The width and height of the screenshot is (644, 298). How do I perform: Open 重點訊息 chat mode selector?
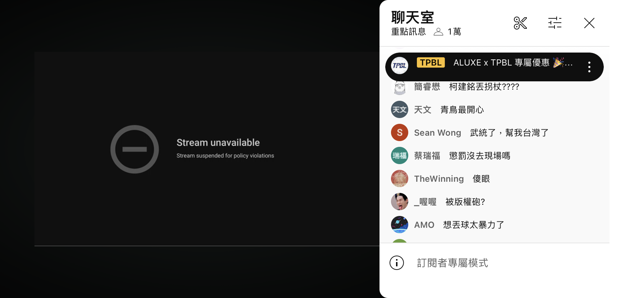coord(409,32)
